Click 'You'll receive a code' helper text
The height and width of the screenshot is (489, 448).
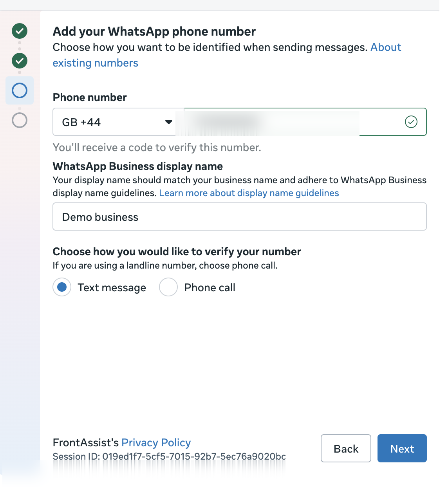pos(157,148)
